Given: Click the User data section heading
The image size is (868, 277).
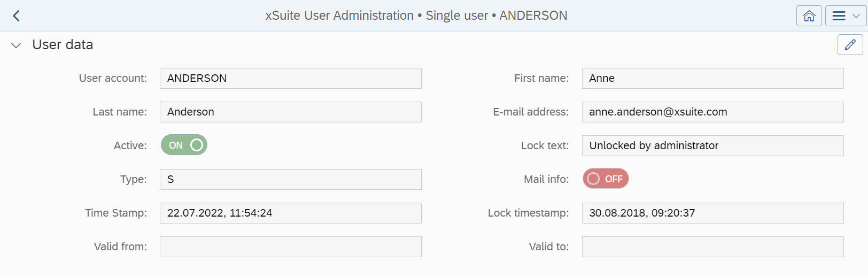Looking at the screenshot, I should click(63, 45).
